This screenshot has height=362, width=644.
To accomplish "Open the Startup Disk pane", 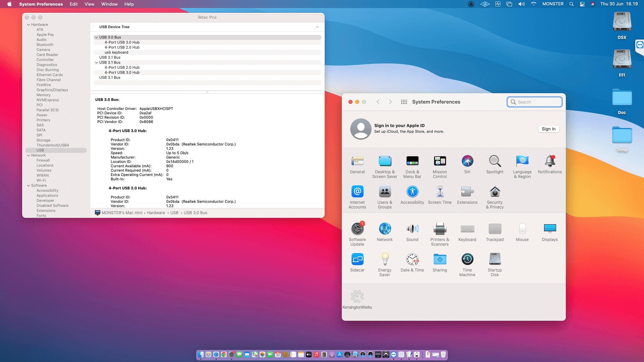I will [494, 259].
